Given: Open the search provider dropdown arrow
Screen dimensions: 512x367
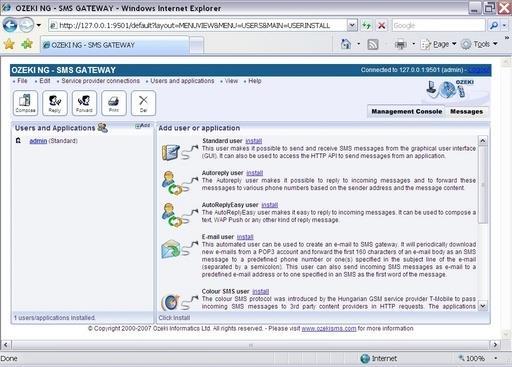Looking at the screenshot, I should point(504,25).
